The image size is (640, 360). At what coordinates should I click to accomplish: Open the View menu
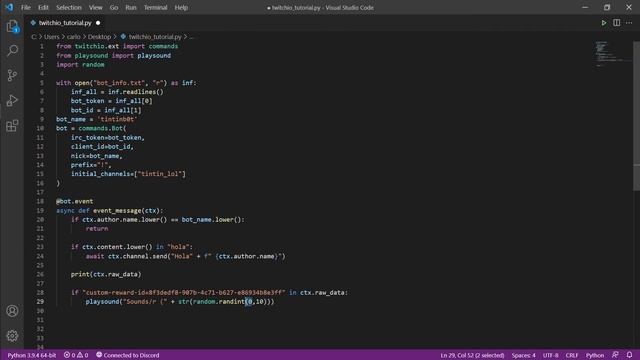pyautogui.click(x=96, y=7)
